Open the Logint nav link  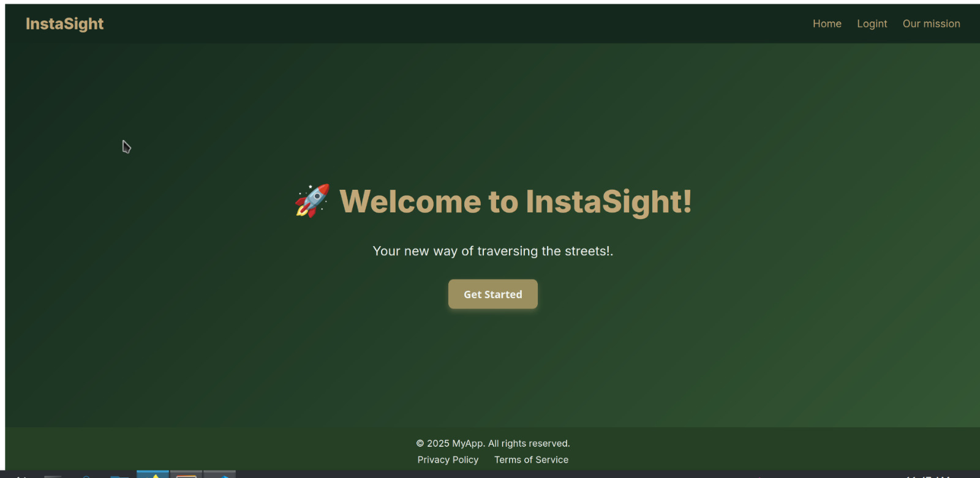[x=872, y=24]
